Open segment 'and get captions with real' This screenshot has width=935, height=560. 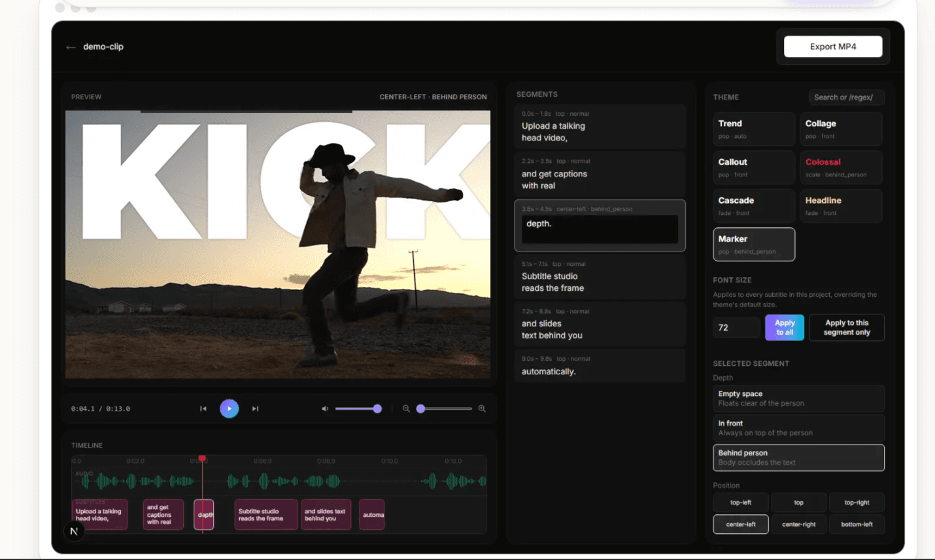point(600,174)
